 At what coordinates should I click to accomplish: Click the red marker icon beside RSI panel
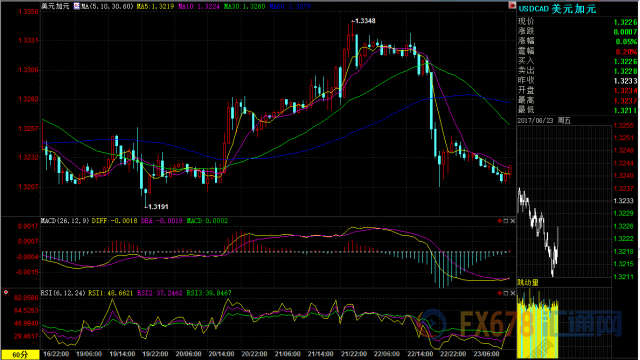coord(6,292)
